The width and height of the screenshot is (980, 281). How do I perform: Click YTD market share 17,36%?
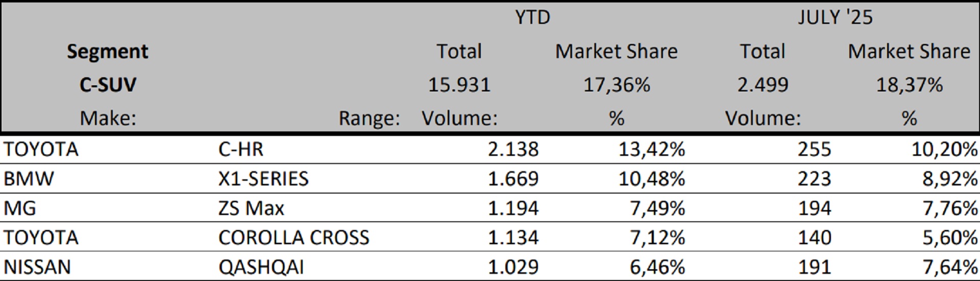pyautogui.click(x=617, y=84)
